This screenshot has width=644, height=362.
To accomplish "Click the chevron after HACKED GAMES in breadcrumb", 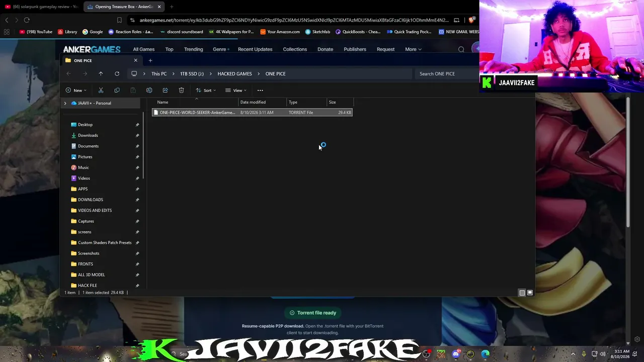I will (259, 74).
